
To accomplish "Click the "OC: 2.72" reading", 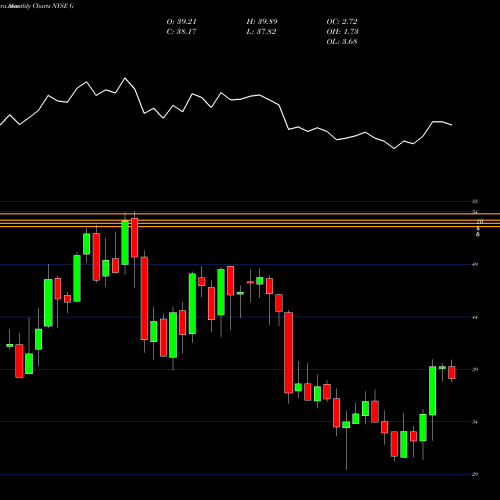I will (342, 22).
